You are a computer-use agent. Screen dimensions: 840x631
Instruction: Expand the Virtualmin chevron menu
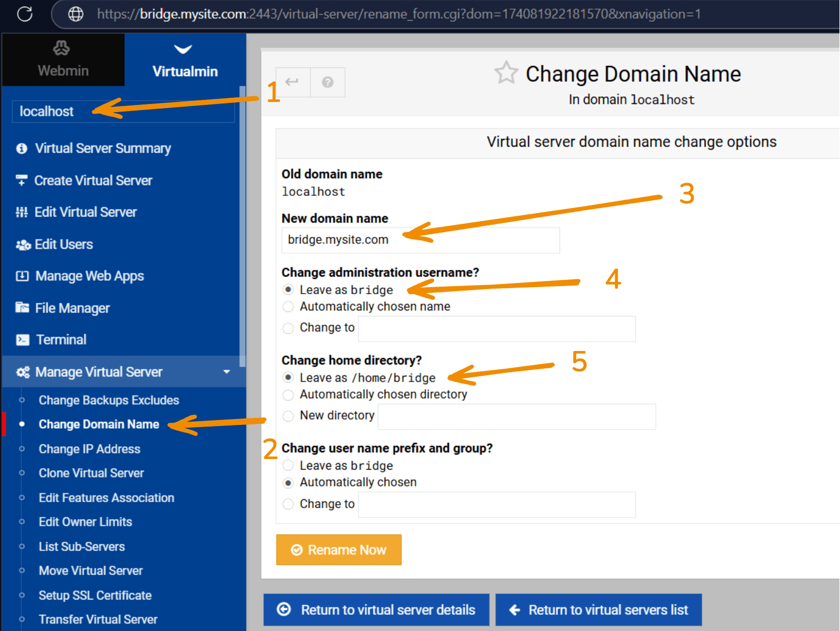point(183,49)
